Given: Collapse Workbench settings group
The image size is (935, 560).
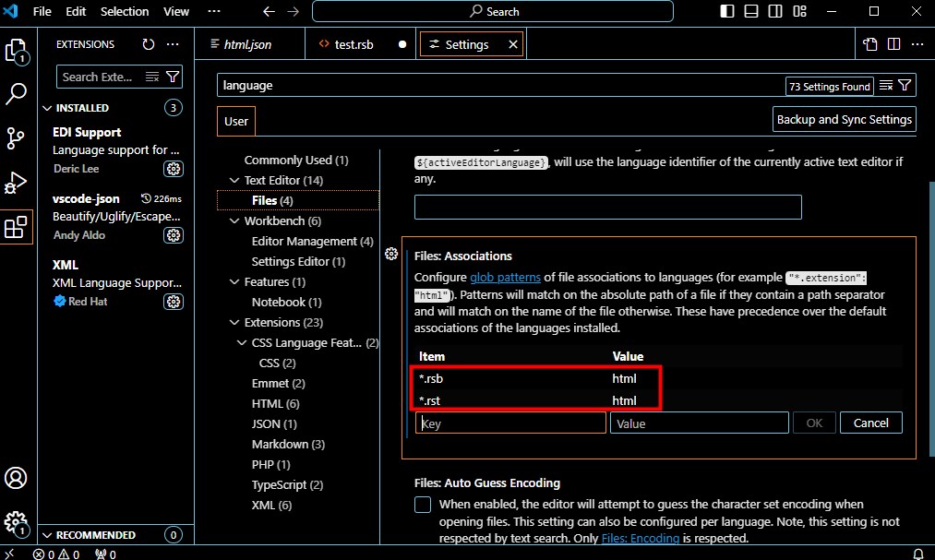Looking at the screenshot, I should [x=234, y=221].
